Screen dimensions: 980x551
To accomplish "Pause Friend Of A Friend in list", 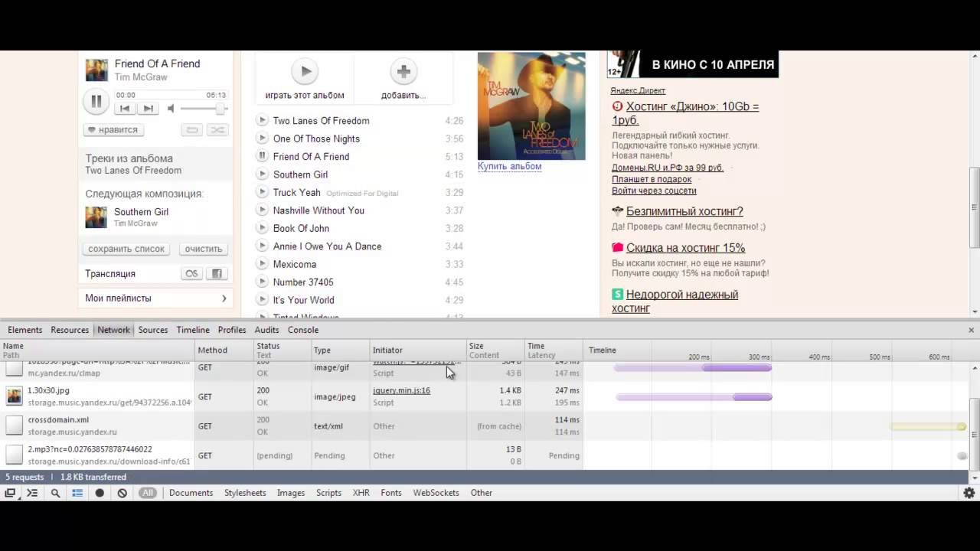I will tap(262, 156).
